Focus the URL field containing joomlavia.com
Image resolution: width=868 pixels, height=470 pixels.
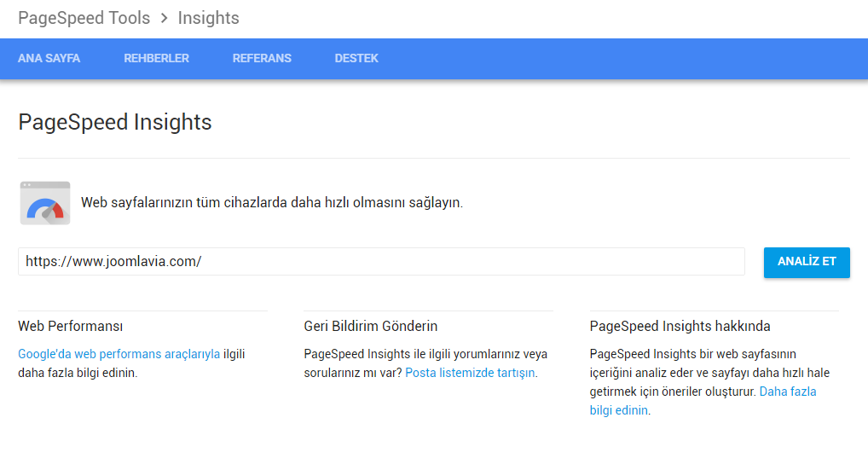click(381, 262)
